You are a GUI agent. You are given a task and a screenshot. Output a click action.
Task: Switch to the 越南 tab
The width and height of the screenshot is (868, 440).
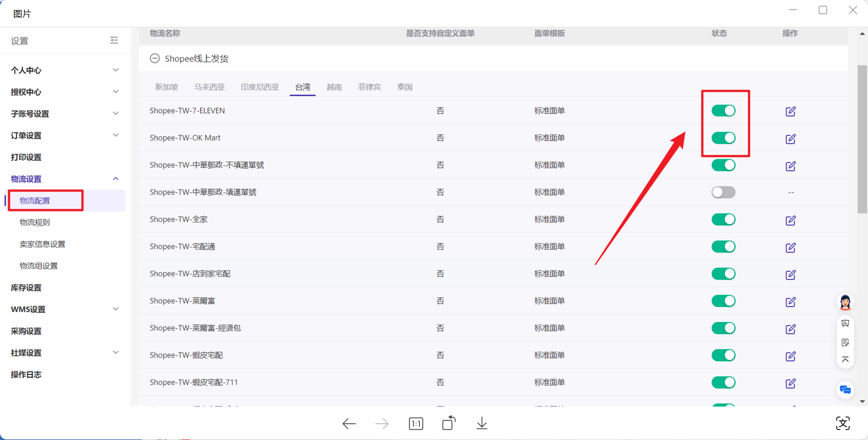click(334, 86)
